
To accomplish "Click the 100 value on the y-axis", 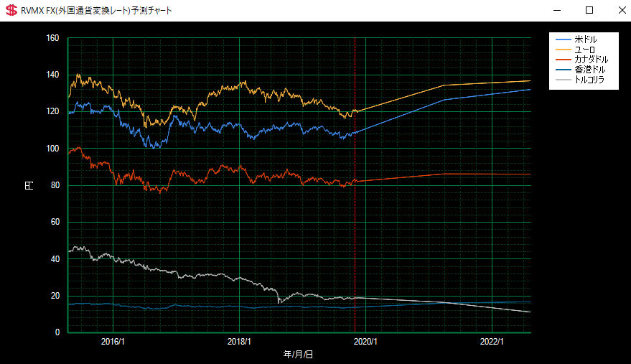I will pyautogui.click(x=52, y=149).
